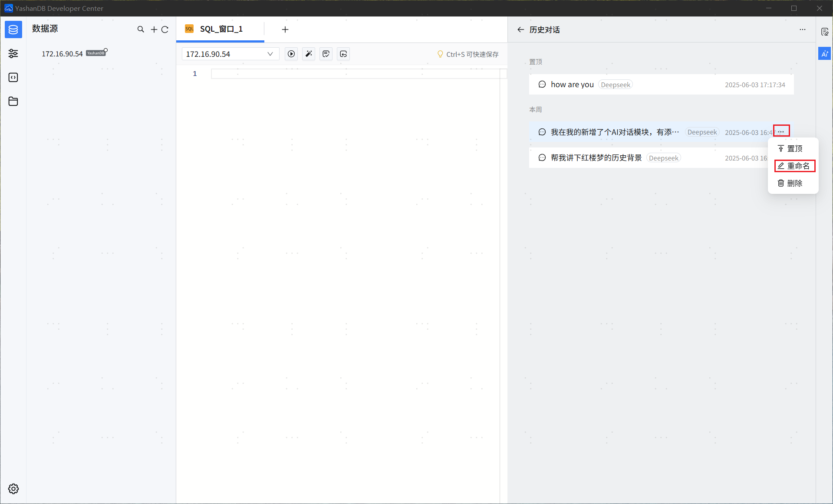Select 删除 from the context menu

(x=790, y=183)
